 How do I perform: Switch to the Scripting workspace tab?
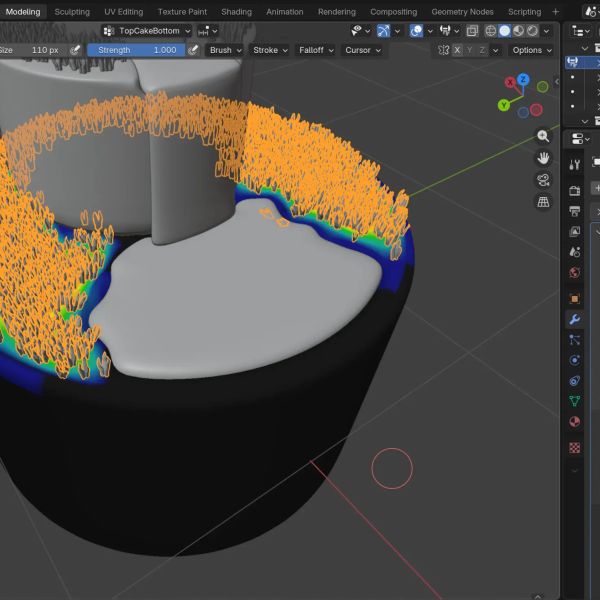click(x=524, y=12)
